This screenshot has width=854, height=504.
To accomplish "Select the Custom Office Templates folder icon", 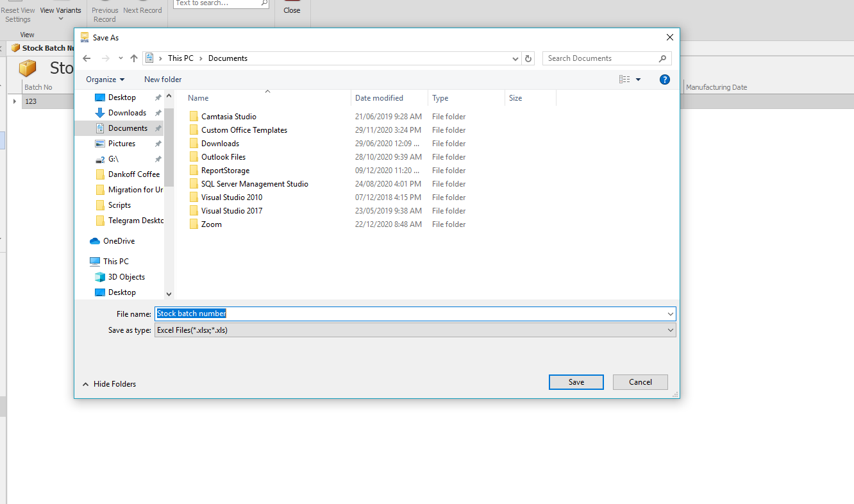I will coord(194,130).
